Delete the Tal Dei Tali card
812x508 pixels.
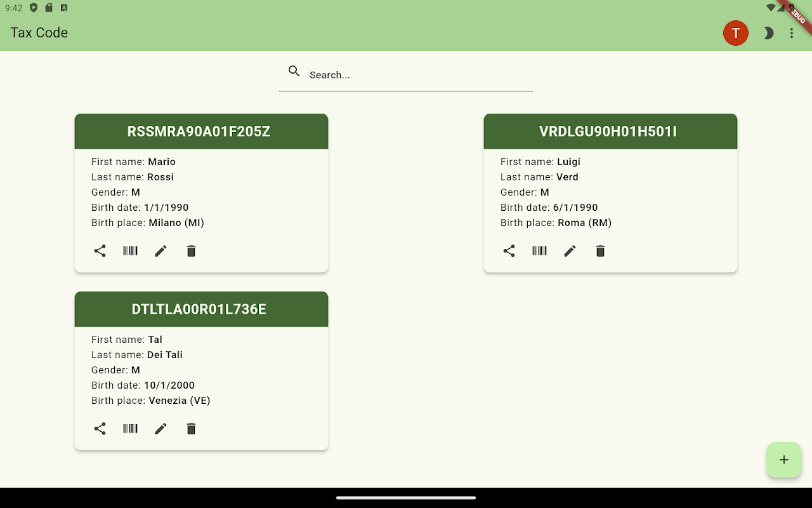pyautogui.click(x=192, y=429)
